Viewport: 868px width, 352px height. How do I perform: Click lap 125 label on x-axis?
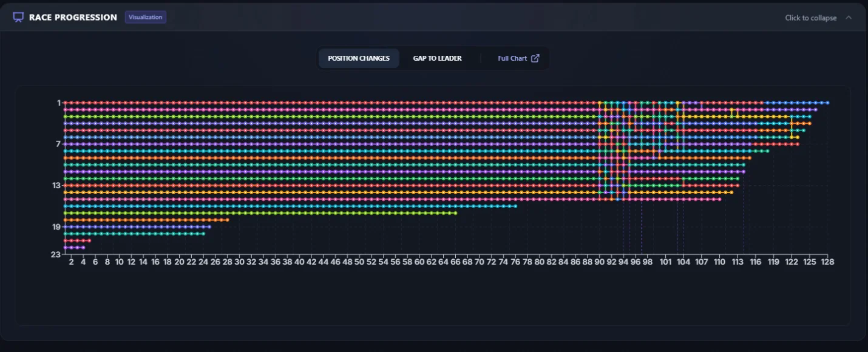[810, 262]
